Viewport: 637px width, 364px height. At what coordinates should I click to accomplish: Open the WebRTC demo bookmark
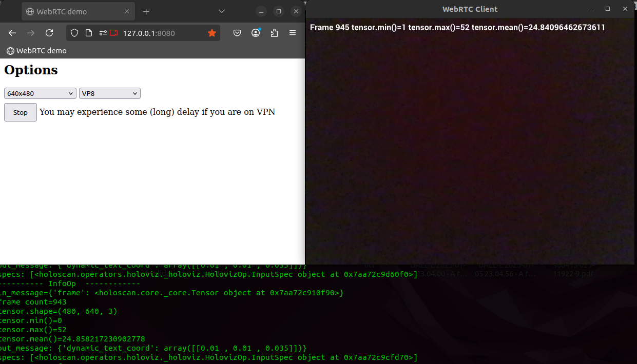pos(36,51)
